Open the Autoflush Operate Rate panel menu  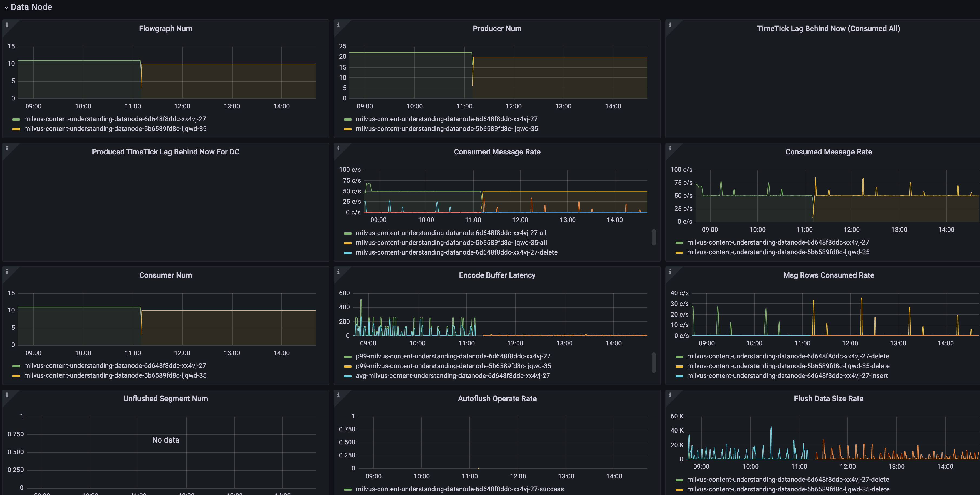click(x=497, y=398)
